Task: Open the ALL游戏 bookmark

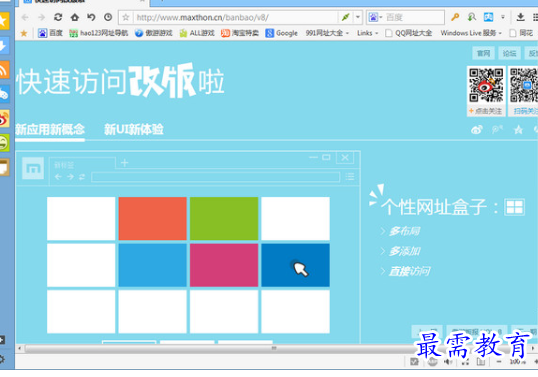Action: click(197, 33)
